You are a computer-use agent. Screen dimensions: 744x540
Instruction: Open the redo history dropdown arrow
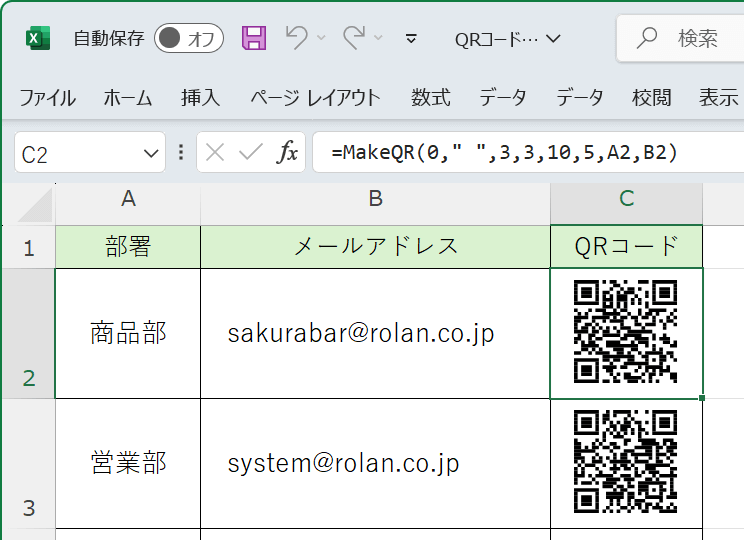378,37
